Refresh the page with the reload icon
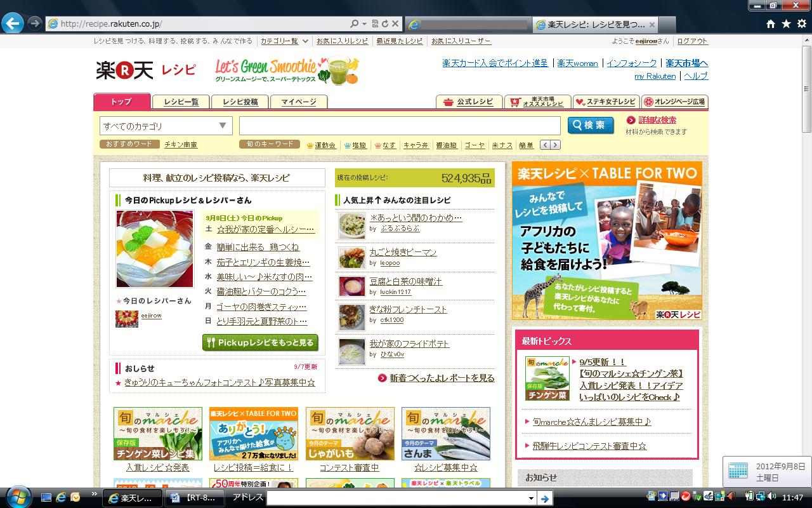812x508 pixels. click(384, 24)
